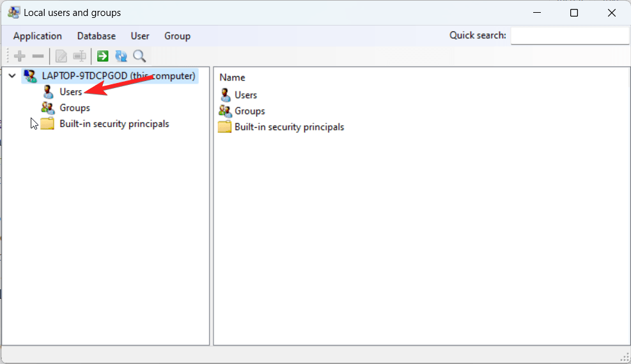This screenshot has height=364, width=631.
Task: Click the Quick search input field
Action: point(570,36)
